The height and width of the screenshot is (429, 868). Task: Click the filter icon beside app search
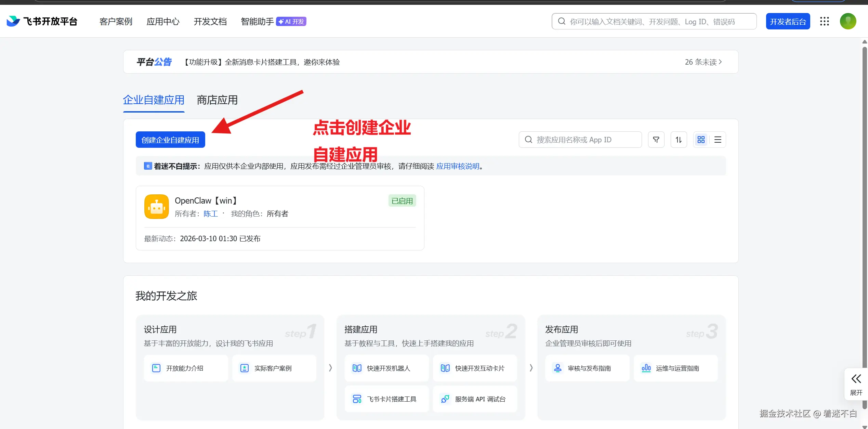click(656, 140)
